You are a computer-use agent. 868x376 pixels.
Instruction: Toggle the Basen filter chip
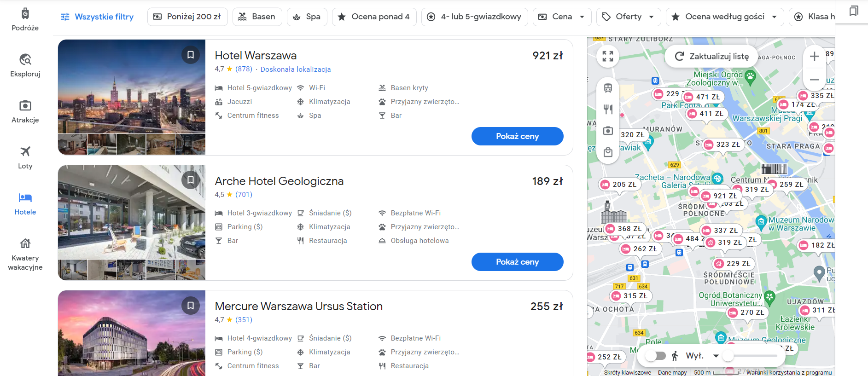pyautogui.click(x=257, y=17)
